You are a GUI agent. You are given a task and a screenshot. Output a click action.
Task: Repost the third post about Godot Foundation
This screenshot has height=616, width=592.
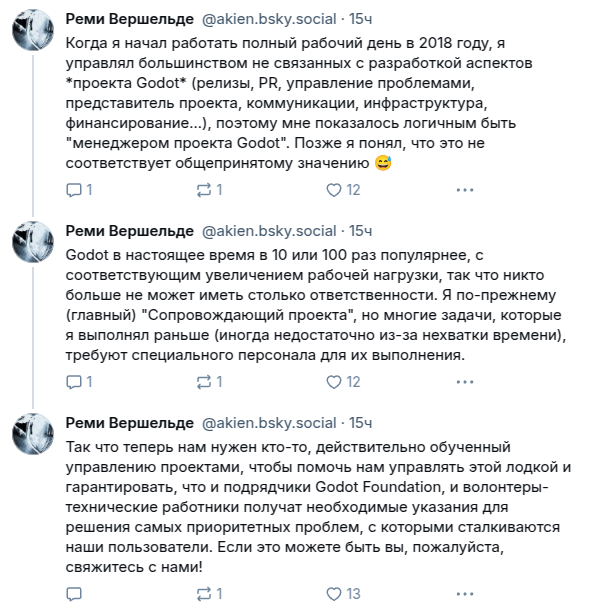pos(209,594)
